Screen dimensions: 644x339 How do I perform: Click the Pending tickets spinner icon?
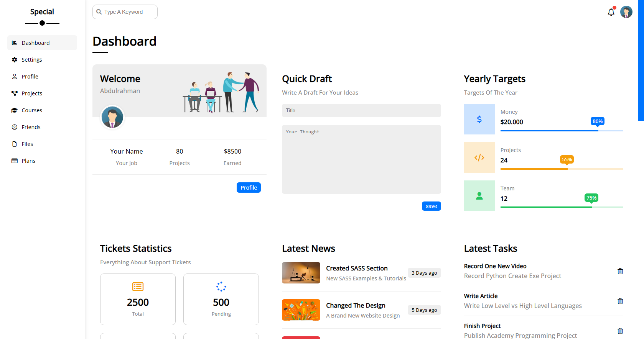(x=221, y=287)
